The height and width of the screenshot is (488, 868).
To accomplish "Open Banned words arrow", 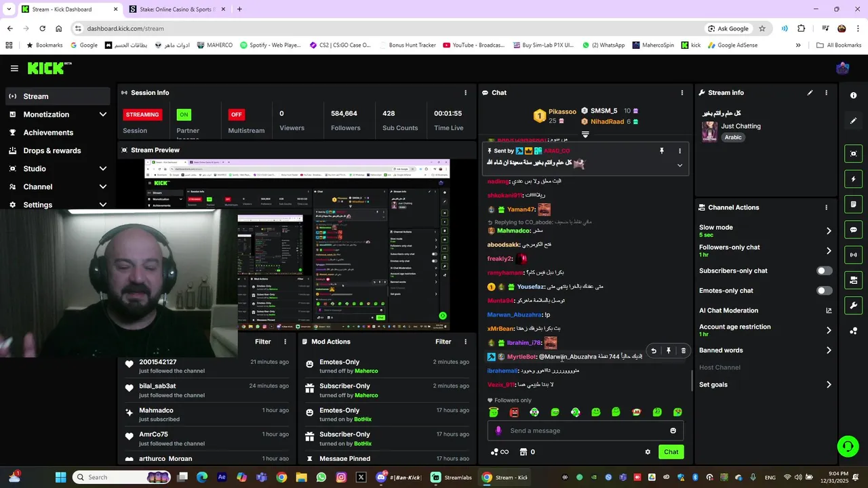I will [x=829, y=350].
